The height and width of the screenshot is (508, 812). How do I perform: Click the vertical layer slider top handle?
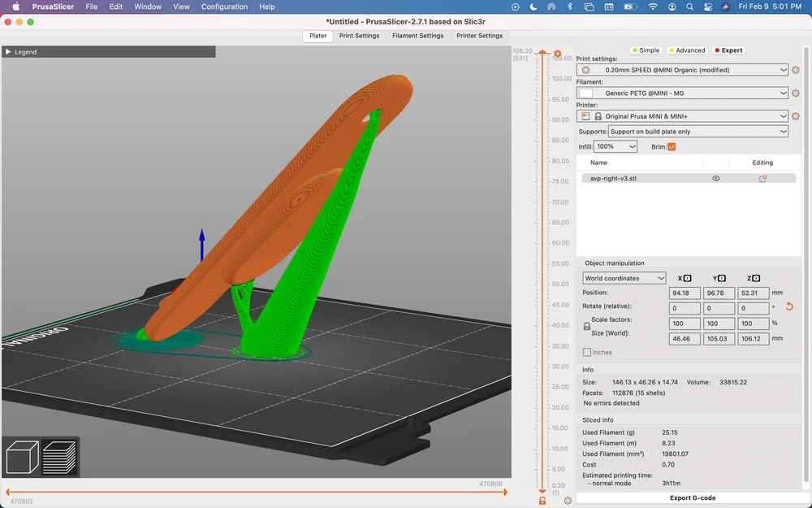(542, 53)
